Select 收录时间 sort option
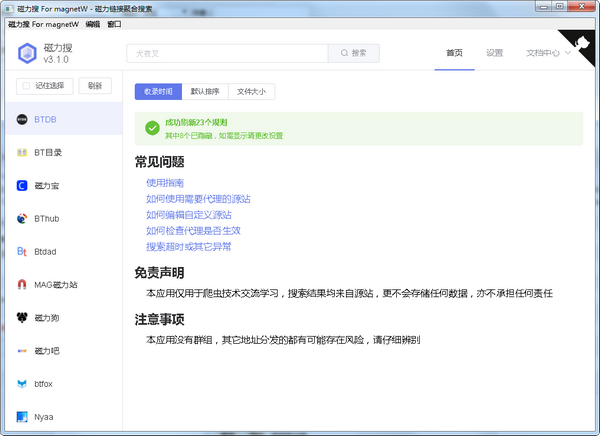 point(158,92)
